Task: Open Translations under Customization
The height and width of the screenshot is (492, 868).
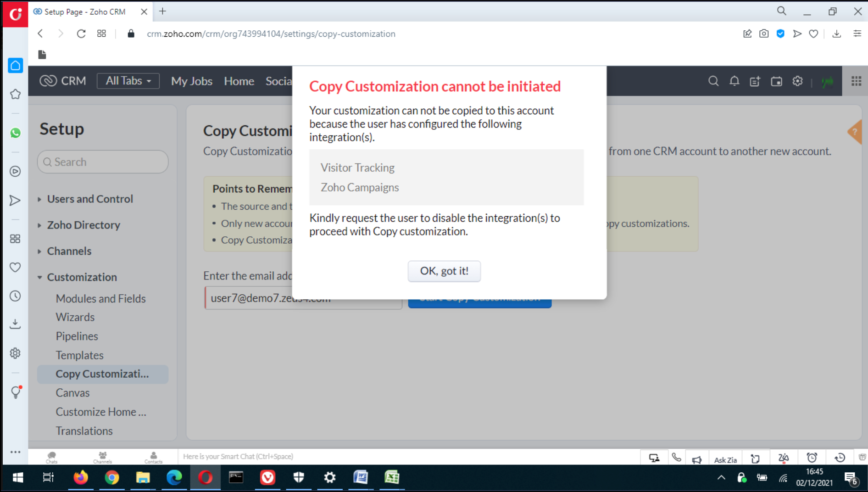Action: click(84, 431)
